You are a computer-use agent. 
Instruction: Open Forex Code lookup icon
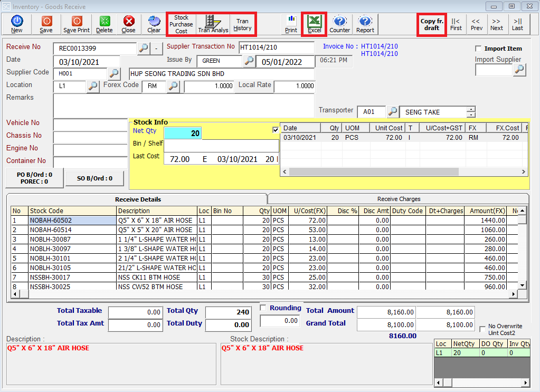click(x=173, y=86)
